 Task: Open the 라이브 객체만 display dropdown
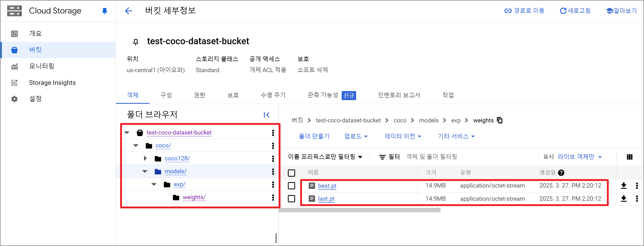point(580,157)
